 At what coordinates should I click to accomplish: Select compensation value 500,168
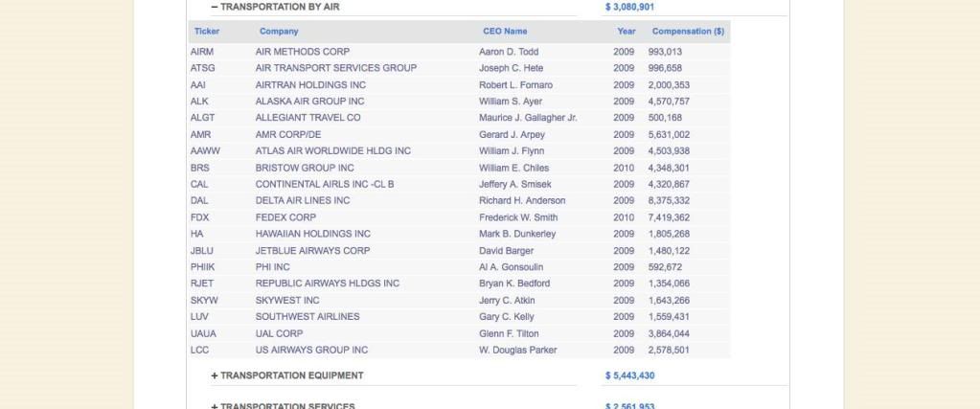pyautogui.click(x=665, y=118)
